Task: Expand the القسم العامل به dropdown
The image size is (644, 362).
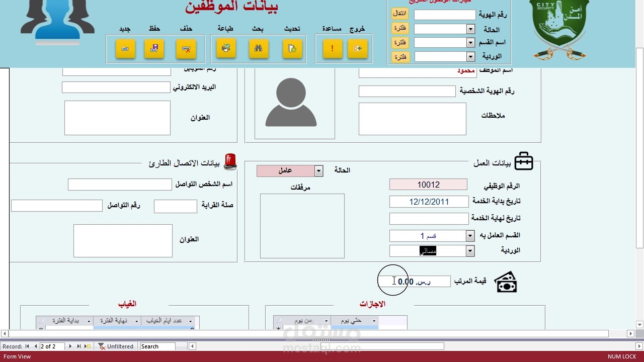Action: coord(470,235)
